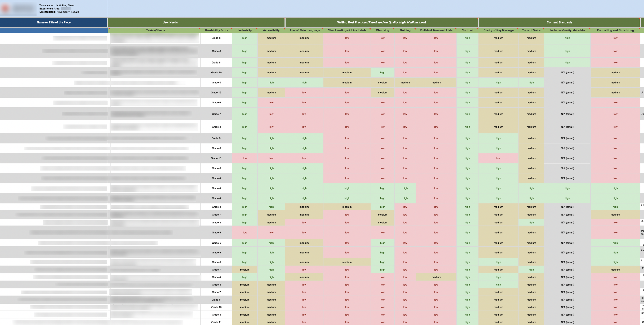Image resolution: width=644 pixels, height=325 pixels.
Task: Select the Grade 12 readability score cell
Action: (x=216, y=92)
